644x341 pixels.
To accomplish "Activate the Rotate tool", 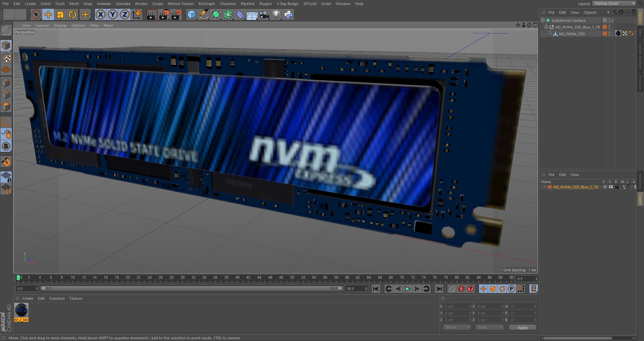I will click(72, 14).
